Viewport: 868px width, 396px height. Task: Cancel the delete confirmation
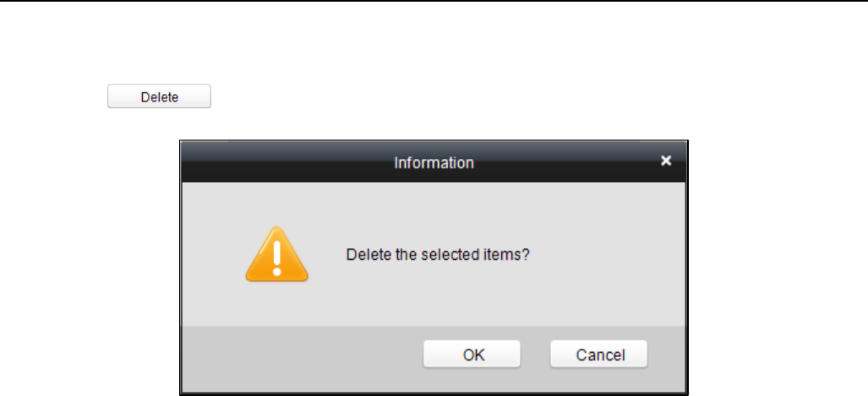(x=599, y=355)
